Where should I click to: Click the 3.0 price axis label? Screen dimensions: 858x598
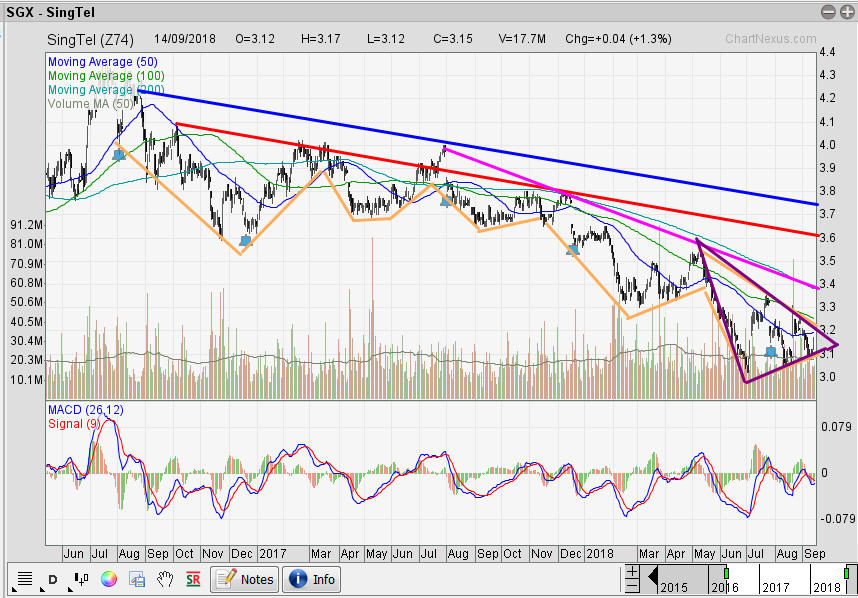click(827, 377)
